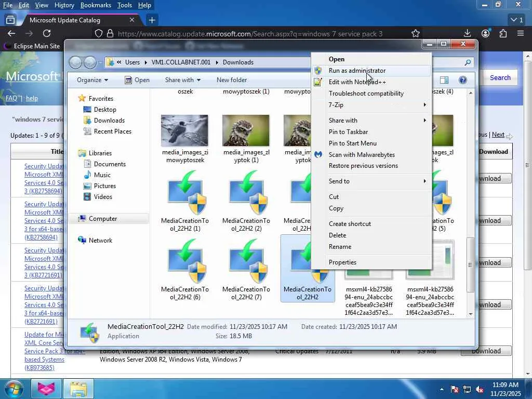The height and width of the screenshot is (399, 532).
Task: Click the Notepad++ icon in context menu
Action: point(318,82)
